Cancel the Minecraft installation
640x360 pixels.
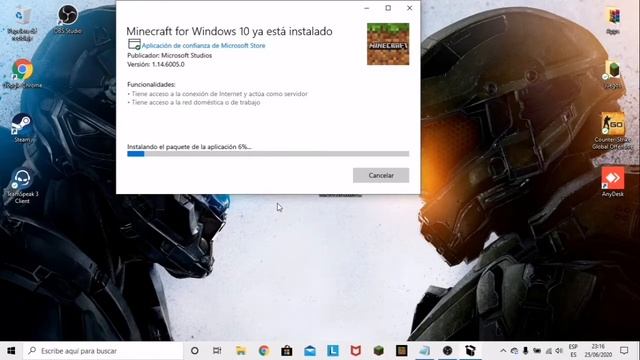[381, 175]
